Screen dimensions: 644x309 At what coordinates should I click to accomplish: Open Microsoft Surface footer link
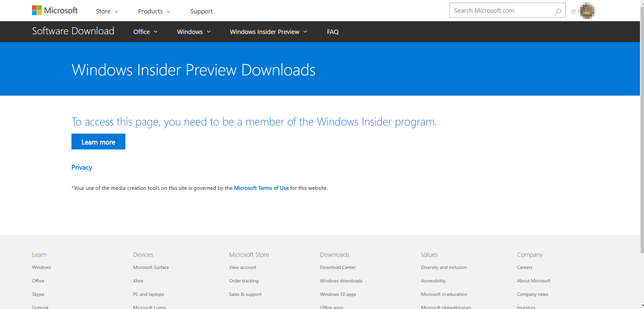151,267
